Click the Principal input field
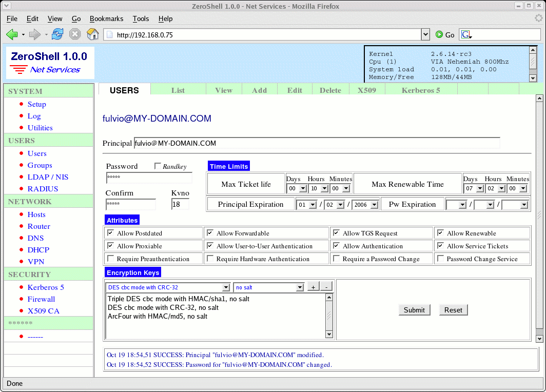Viewport: 546px width, 392px height. pyautogui.click(x=317, y=143)
